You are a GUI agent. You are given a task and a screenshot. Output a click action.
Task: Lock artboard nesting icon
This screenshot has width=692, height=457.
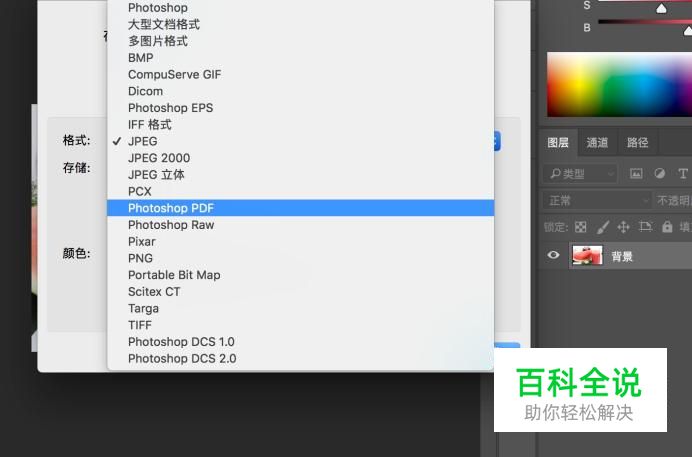645,227
